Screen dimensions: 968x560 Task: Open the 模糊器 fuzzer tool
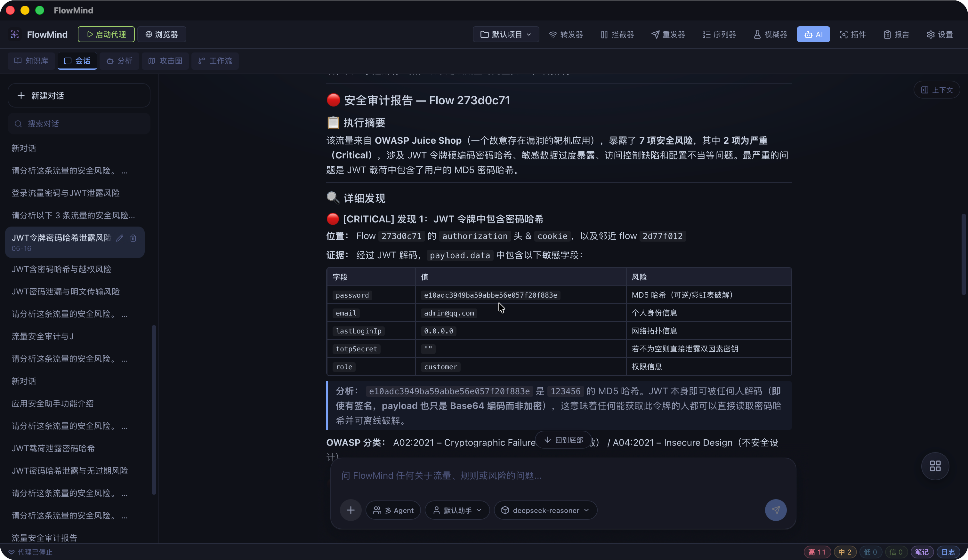pos(770,35)
